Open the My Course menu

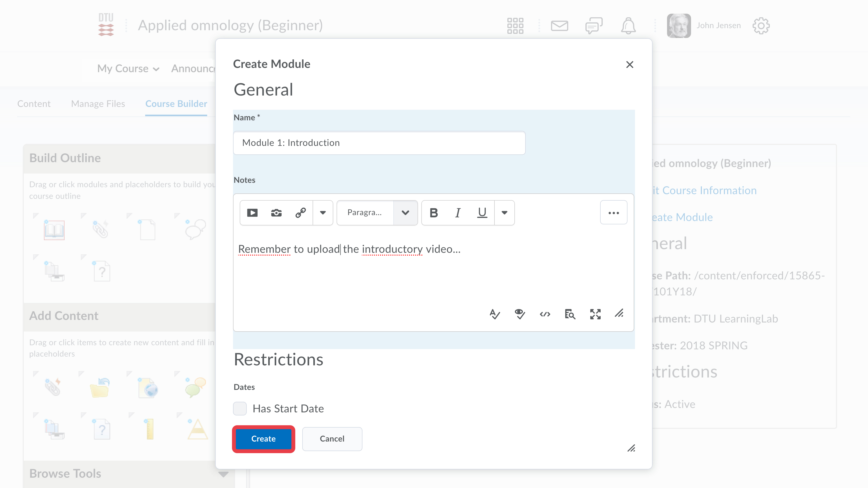click(x=128, y=69)
